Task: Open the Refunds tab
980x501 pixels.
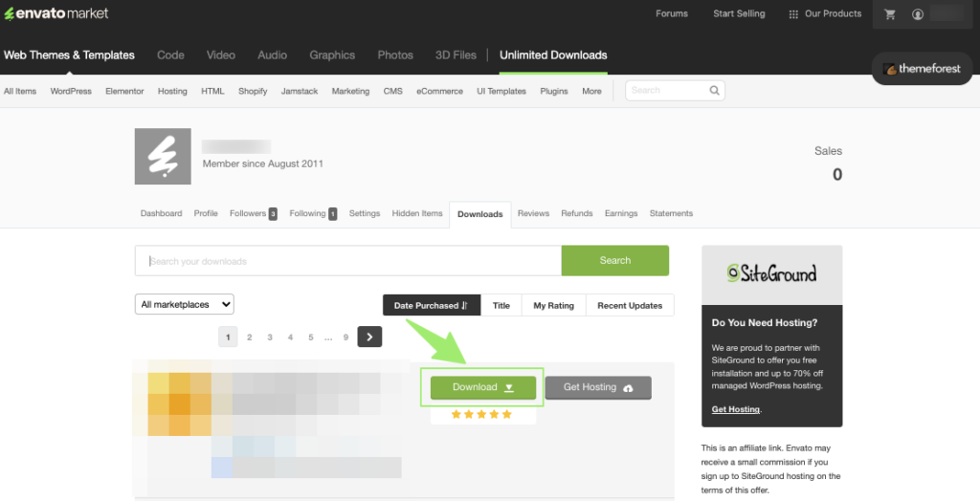Action: [577, 213]
